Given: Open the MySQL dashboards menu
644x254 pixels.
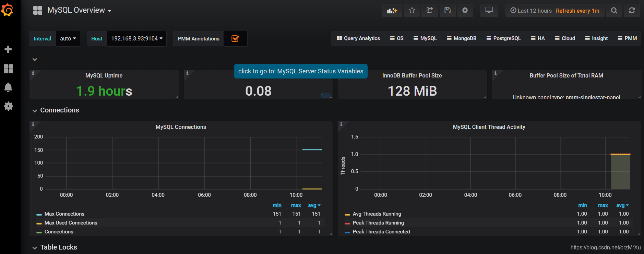Looking at the screenshot, I should coord(425,38).
